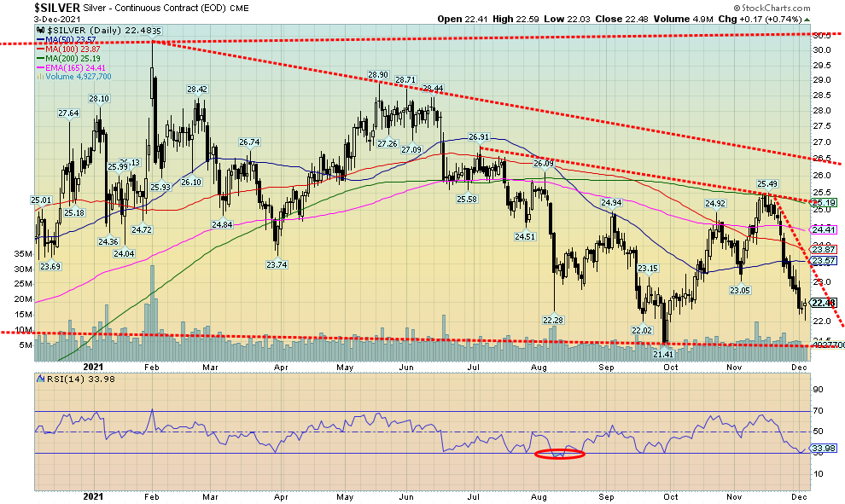
Task: Click the 24.41 EMA value tag on right axis
Action: pos(822,229)
